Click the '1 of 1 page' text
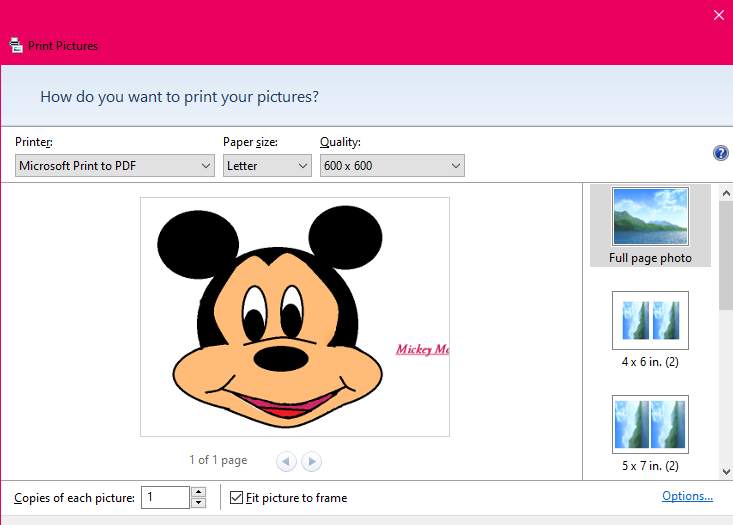Image resolution: width=733 pixels, height=525 pixels. point(218,460)
